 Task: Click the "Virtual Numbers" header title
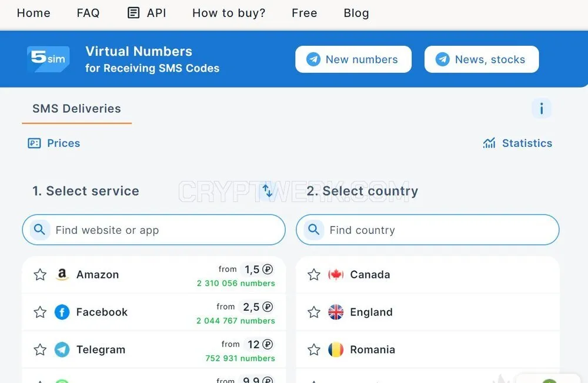click(x=139, y=51)
